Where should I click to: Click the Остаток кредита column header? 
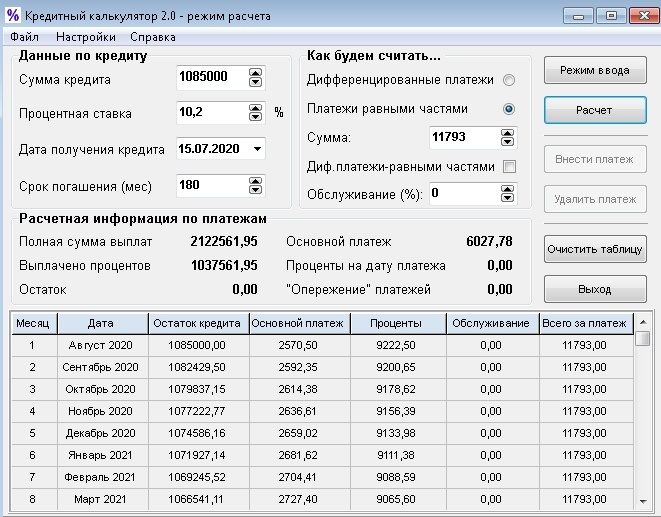pyautogui.click(x=199, y=323)
